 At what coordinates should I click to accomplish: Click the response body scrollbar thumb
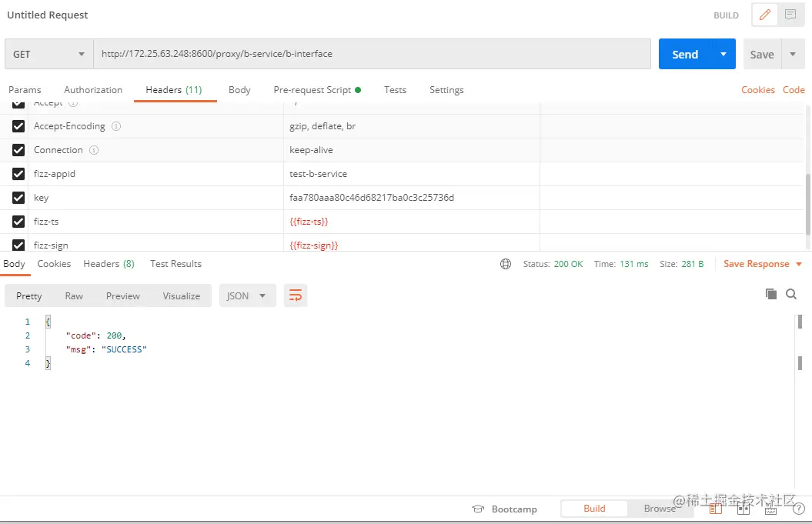coord(800,322)
